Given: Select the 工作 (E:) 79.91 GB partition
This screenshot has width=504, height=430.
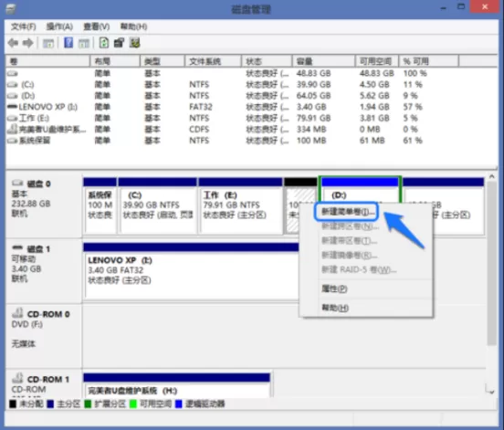Looking at the screenshot, I should pos(240,206).
